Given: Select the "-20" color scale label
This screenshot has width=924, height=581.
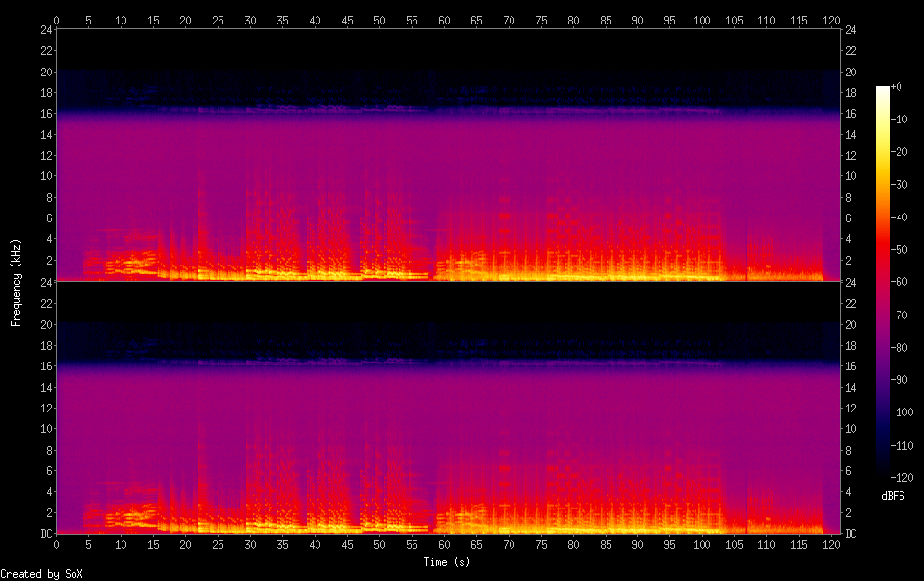Looking at the screenshot, I should pyautogui.click(x=899, y=152).
